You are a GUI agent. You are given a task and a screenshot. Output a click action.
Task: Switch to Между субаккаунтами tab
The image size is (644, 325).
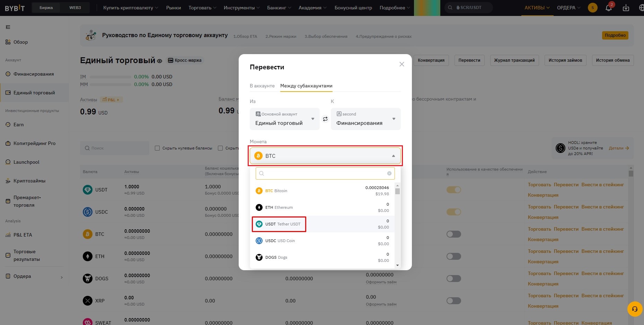point(306,86)
